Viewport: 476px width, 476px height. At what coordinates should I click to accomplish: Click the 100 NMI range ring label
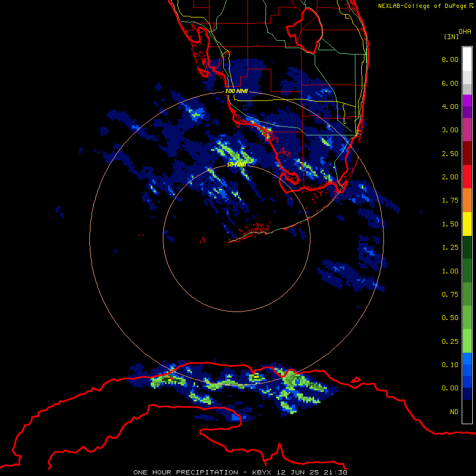click(x=236, y=91)
